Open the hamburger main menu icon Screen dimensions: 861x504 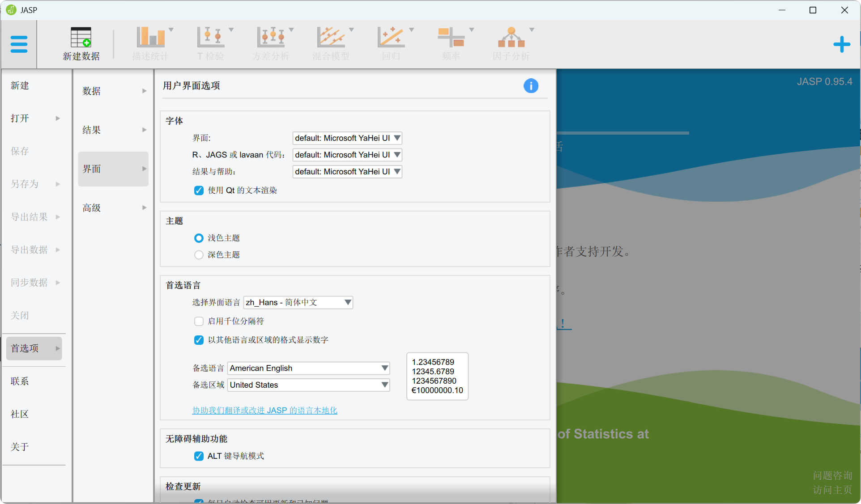[19, 44]
